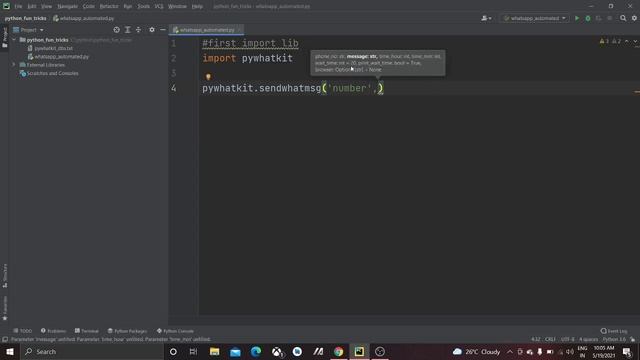Toggle the Structure tool window side tab
This screenshot has width=640, height=360.
click(4, 275)
